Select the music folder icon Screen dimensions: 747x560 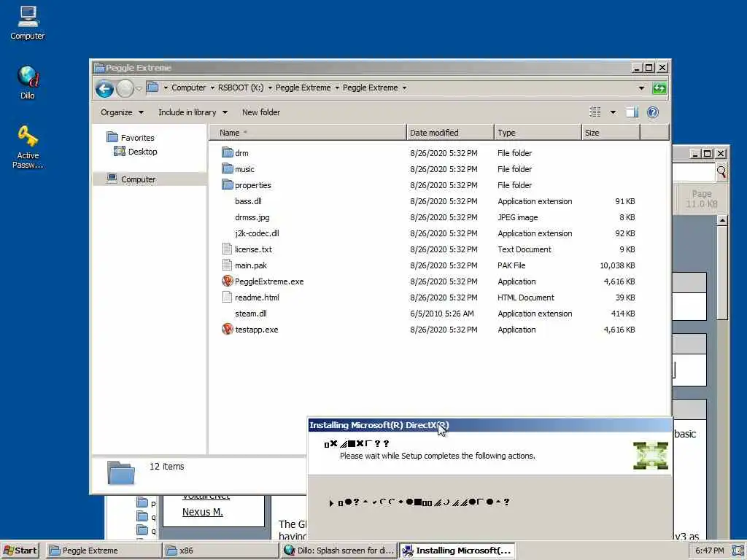point(228,168)
